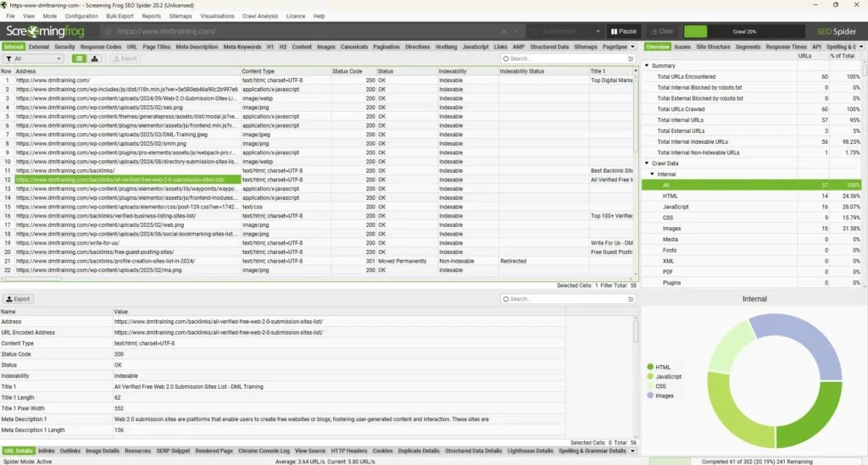Open the Inlinks bottom tab
The width and height of the screenshot is (868, 465).
pyautogui.click(x=47, y=451)
